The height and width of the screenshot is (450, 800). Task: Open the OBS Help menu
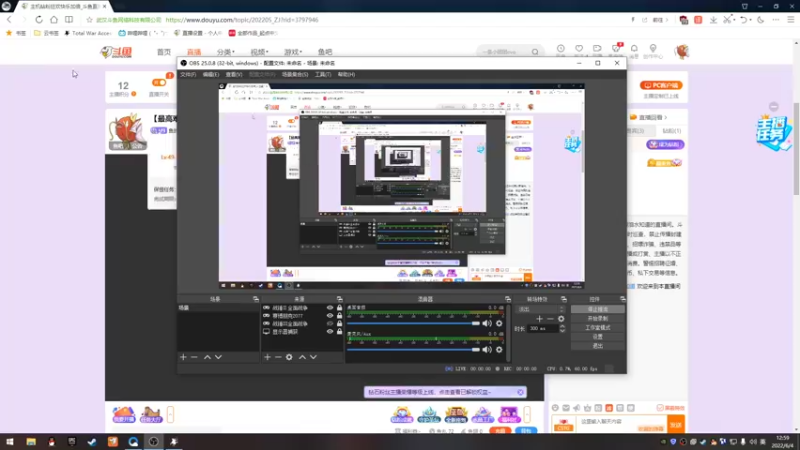(346, 74)
